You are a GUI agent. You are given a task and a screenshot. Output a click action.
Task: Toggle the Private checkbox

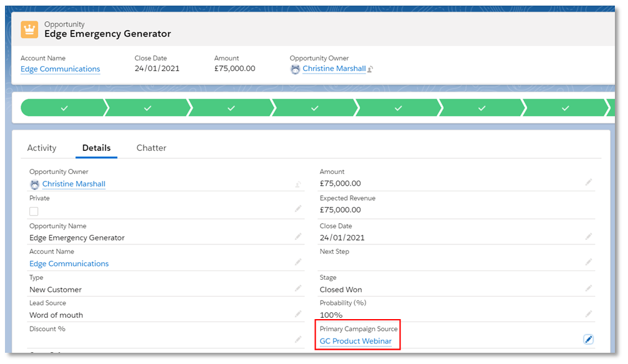[34, 211]
